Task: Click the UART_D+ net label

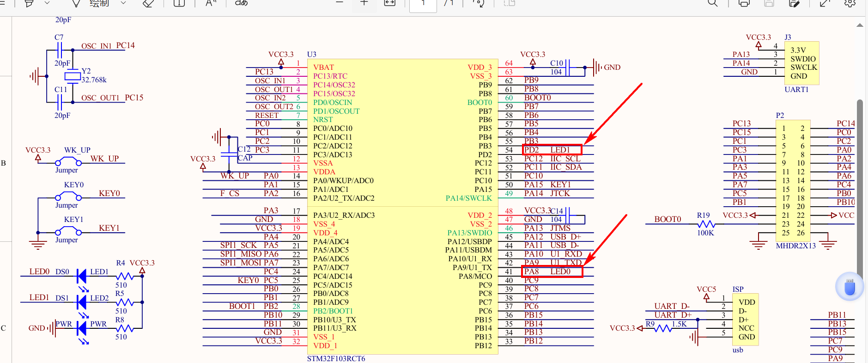Action: 673,315
